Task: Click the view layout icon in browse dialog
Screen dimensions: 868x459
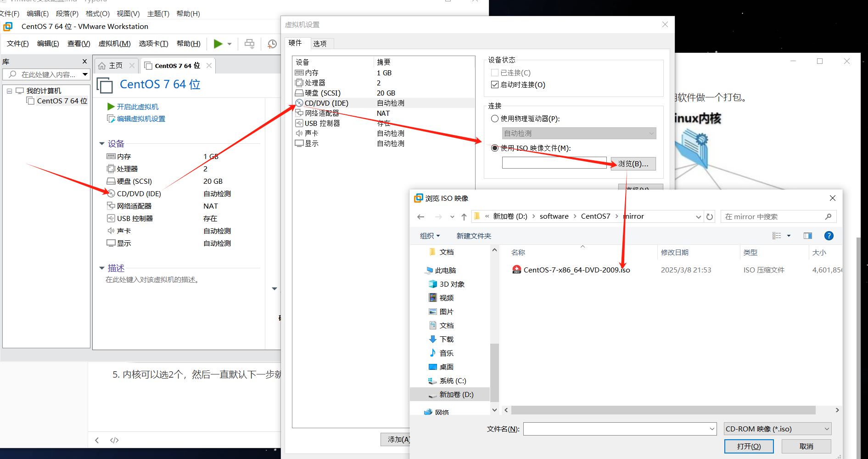Action: click(777, 236)
